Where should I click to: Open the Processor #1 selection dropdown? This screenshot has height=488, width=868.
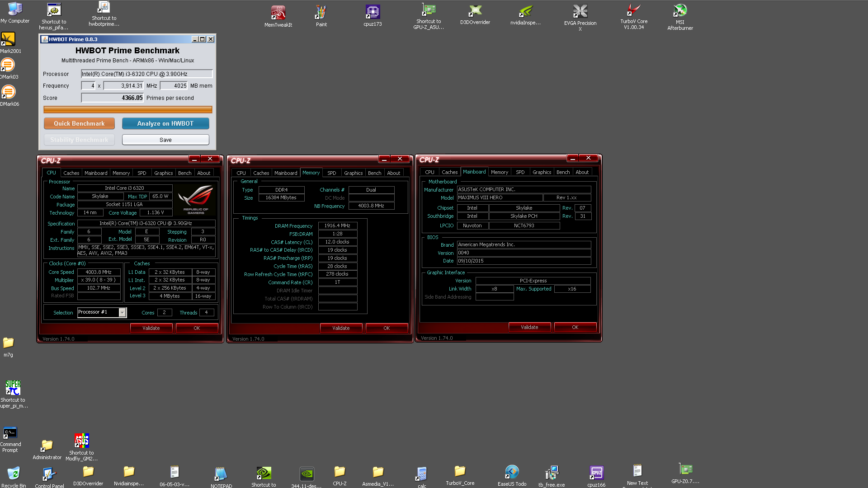[x=102, y=312]
